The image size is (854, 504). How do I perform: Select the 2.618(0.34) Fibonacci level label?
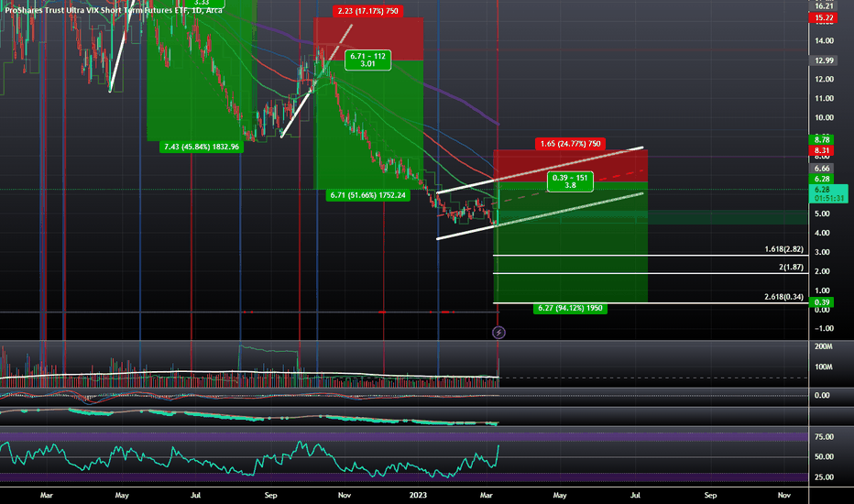click(x=783, y=297)
